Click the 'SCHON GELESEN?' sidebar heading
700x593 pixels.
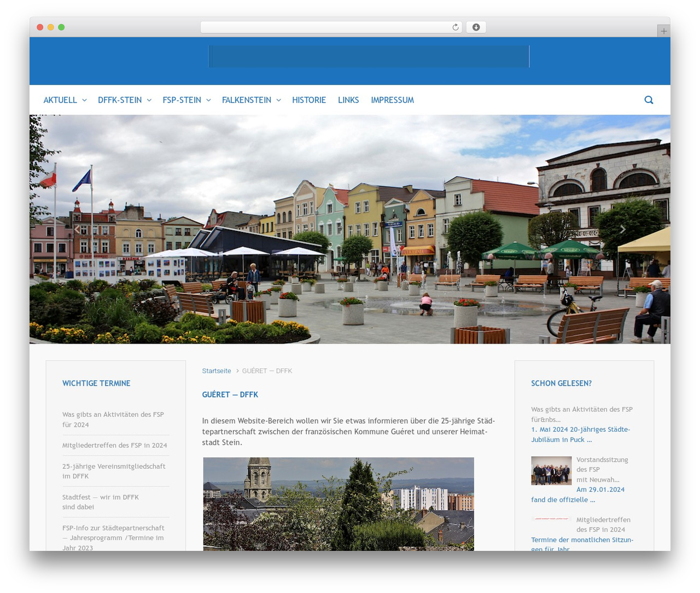pyautogui.click(x=561, y=383)
